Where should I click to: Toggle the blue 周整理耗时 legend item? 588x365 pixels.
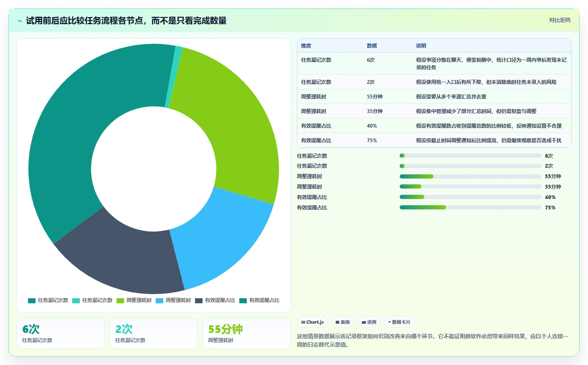(x=173, y=300)
